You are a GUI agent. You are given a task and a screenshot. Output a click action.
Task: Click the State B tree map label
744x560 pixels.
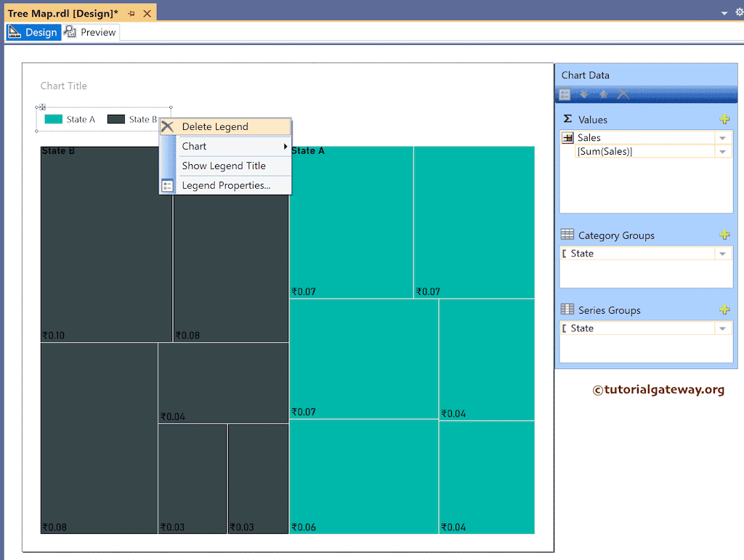58,151
